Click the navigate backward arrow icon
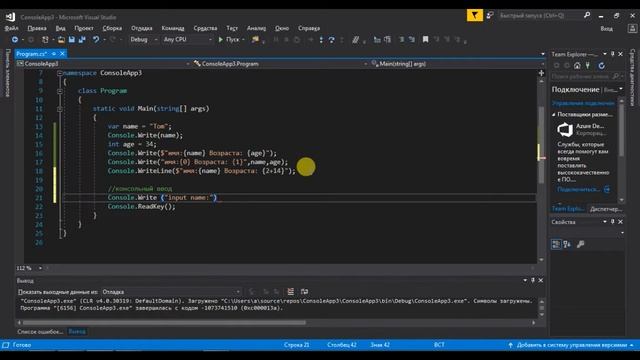Image resolution: width=640 pixels, height=360 pixels. tap(15, 40)
